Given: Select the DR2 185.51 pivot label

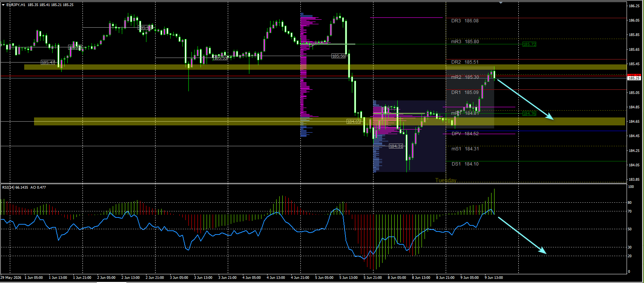Looking at the screenshot, I should coord(465,62).
